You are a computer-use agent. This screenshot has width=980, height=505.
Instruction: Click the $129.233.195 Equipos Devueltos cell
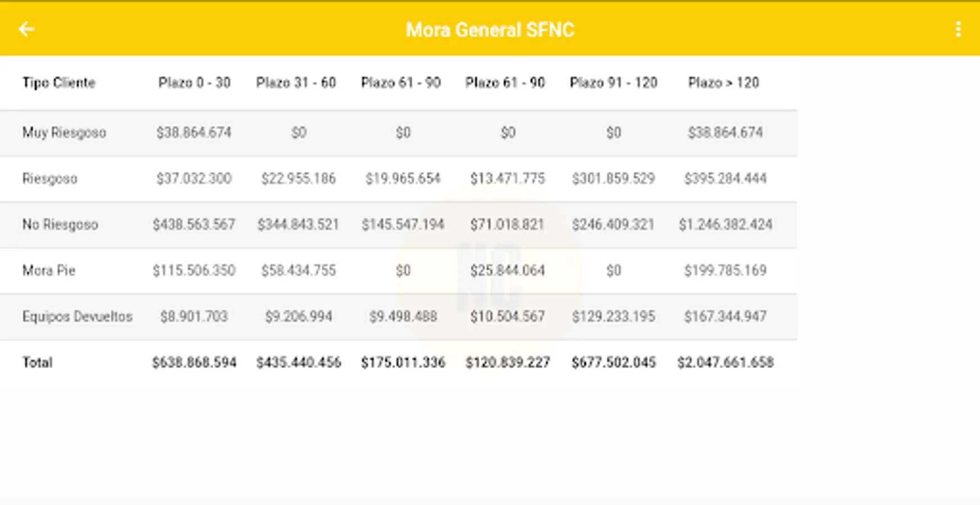(613, 317)
